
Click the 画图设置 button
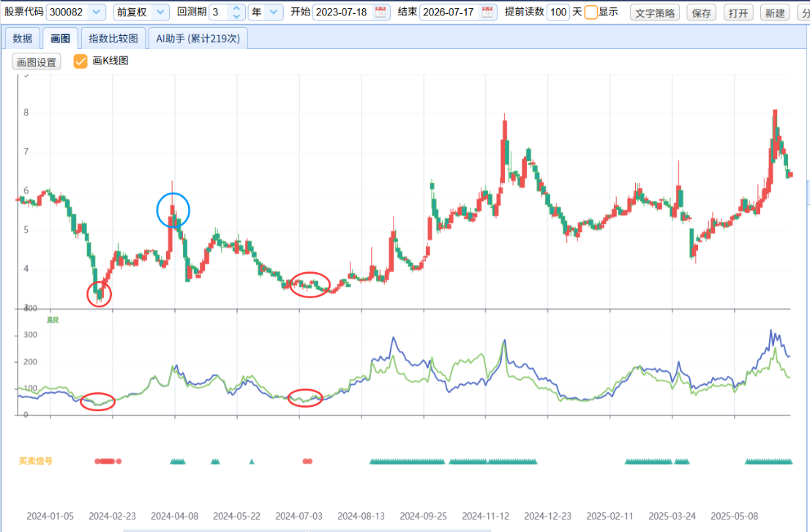pyautogui.click(x=36, y=62)
